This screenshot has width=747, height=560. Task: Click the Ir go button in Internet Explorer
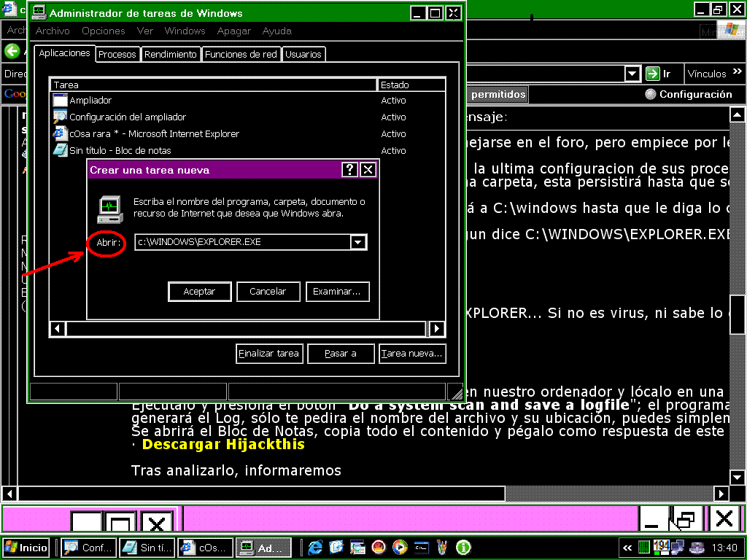(x=659, y=74)
